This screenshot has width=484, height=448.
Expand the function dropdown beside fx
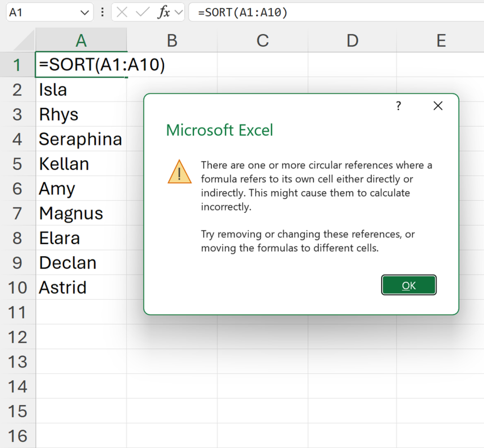tap(179, 12)
